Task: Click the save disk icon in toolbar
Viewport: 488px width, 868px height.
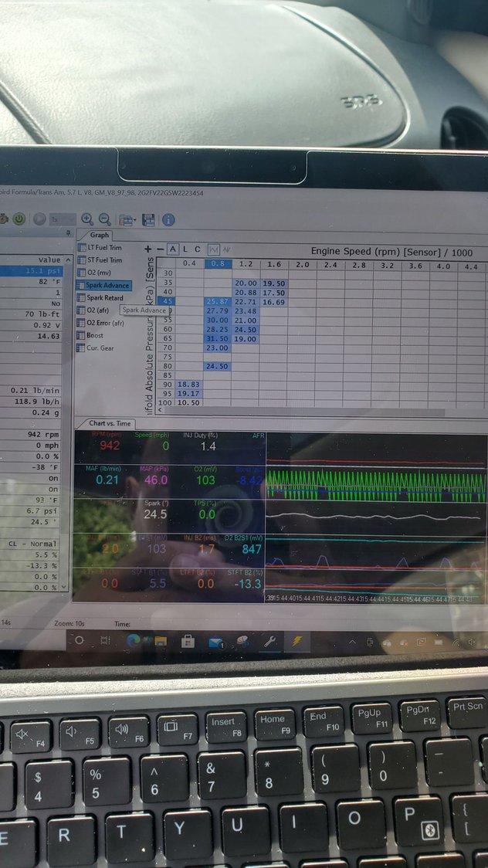Action: [x=148, y=220]
